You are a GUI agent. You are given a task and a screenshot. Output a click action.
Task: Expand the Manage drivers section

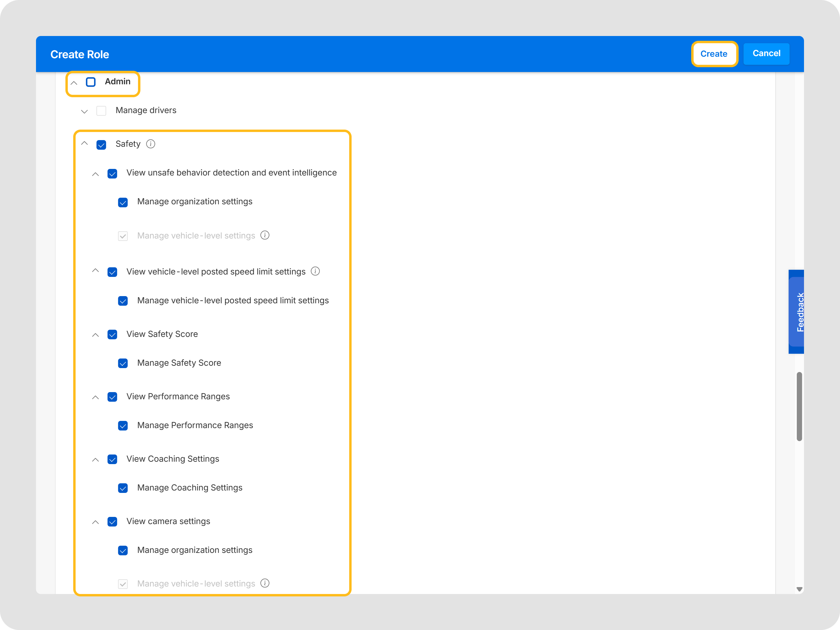point(85,111)
